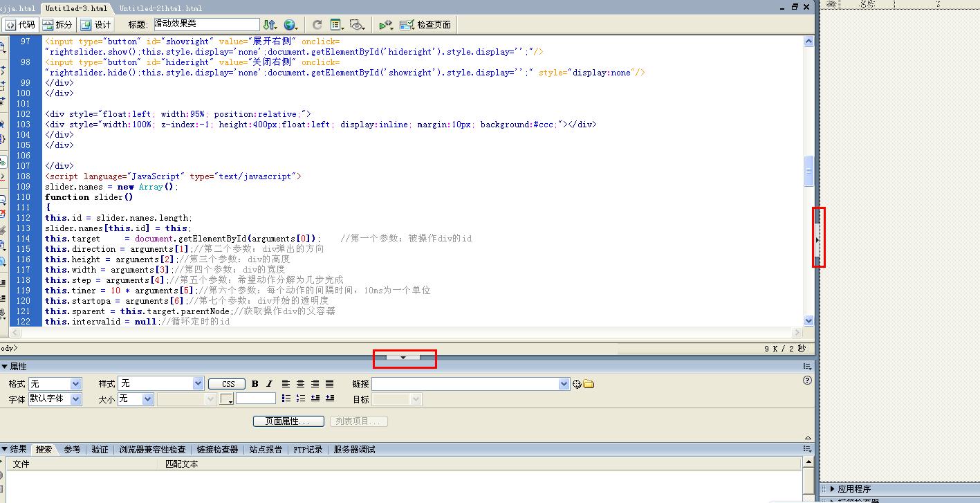Viewport: 980px width, 503px height.
Task: Collapse the 结果 results panel
Action: click(x=5, y=449)
